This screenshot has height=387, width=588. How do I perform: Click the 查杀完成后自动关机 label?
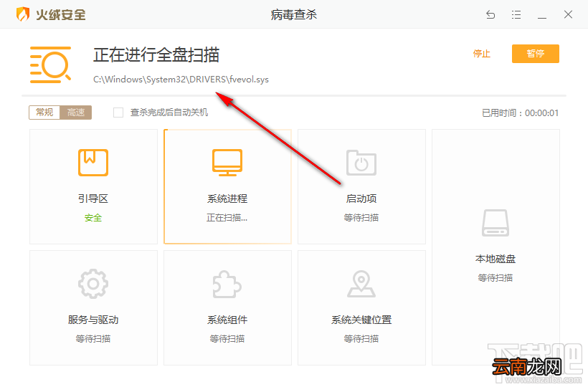click(169, 113)
